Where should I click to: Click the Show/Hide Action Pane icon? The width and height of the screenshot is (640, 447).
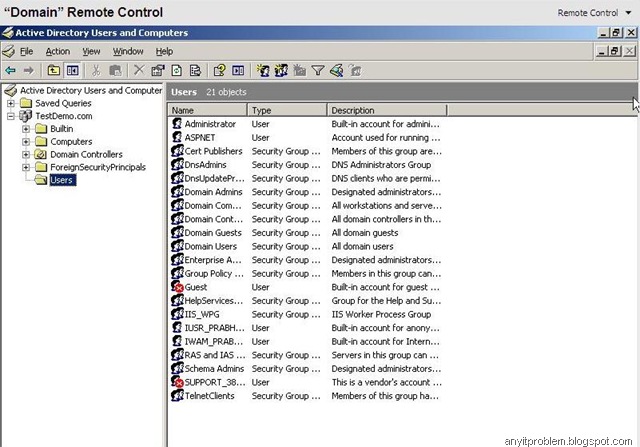click(x=238, y=71)
